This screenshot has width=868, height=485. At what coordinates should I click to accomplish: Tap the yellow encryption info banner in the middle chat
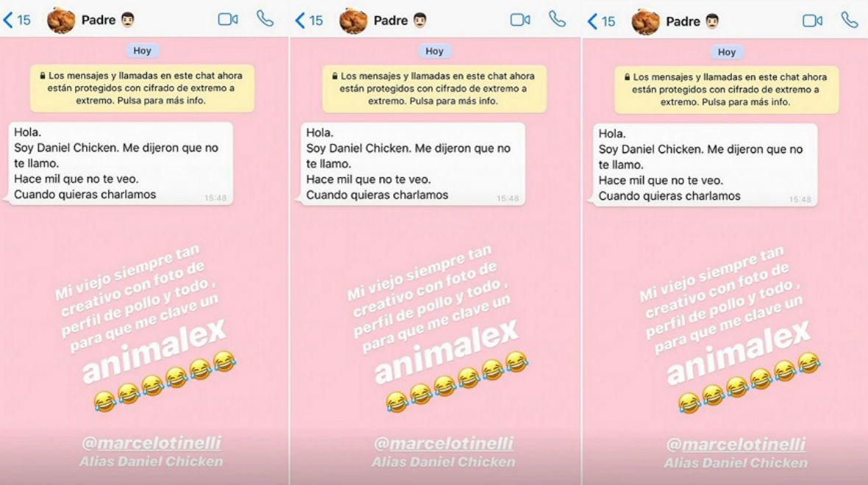click(x=435, y=88)
